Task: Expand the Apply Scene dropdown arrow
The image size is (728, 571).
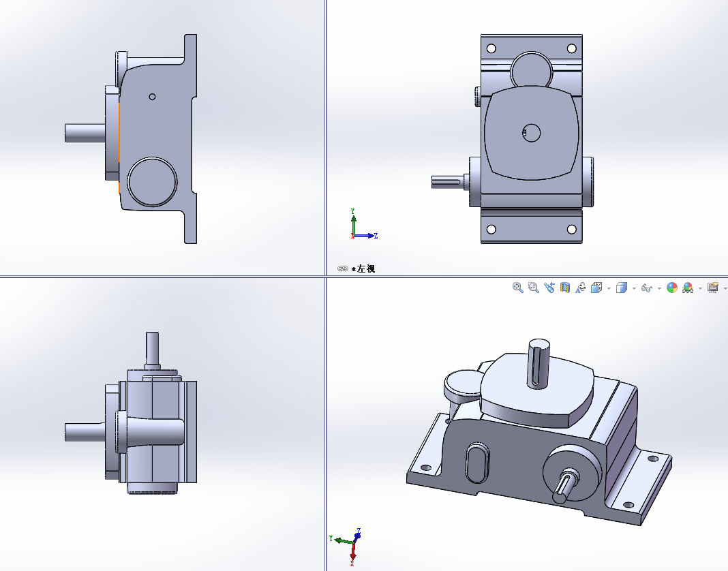Action: coord(700,289)
